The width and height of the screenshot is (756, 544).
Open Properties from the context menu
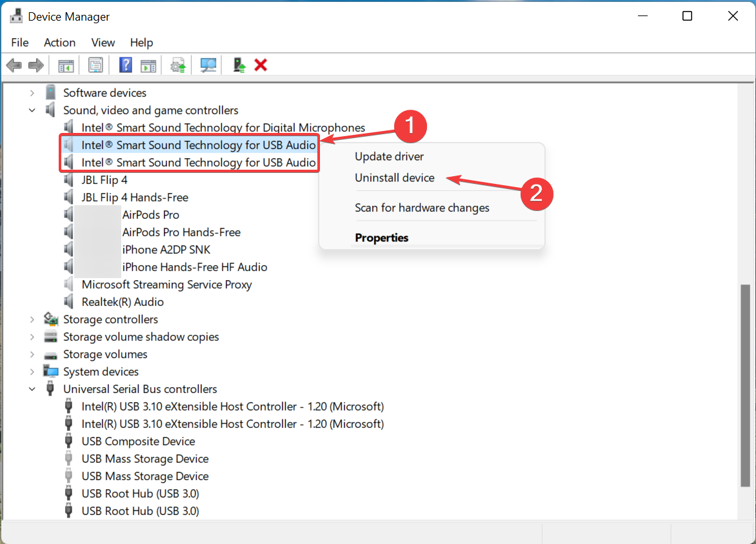pyautogui.click(x=381, y=237)
